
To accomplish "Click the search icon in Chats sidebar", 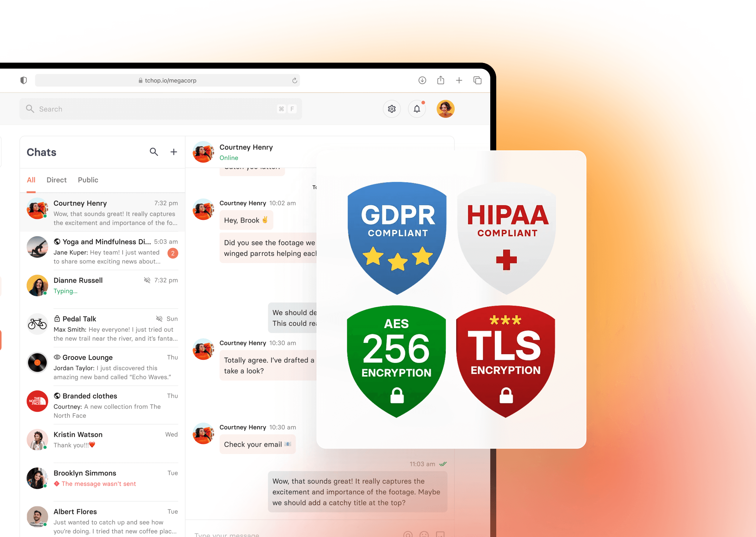I will (153, 152).
